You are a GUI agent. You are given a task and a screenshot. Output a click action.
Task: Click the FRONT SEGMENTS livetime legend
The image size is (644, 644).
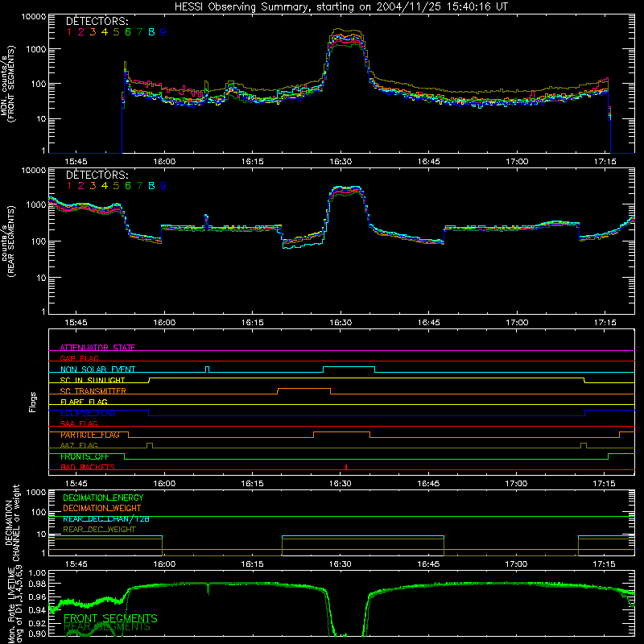[x=110, y=618]
